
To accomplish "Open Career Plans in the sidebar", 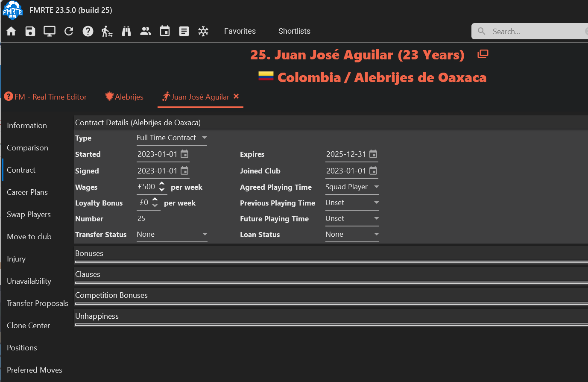I will [27, 192].
